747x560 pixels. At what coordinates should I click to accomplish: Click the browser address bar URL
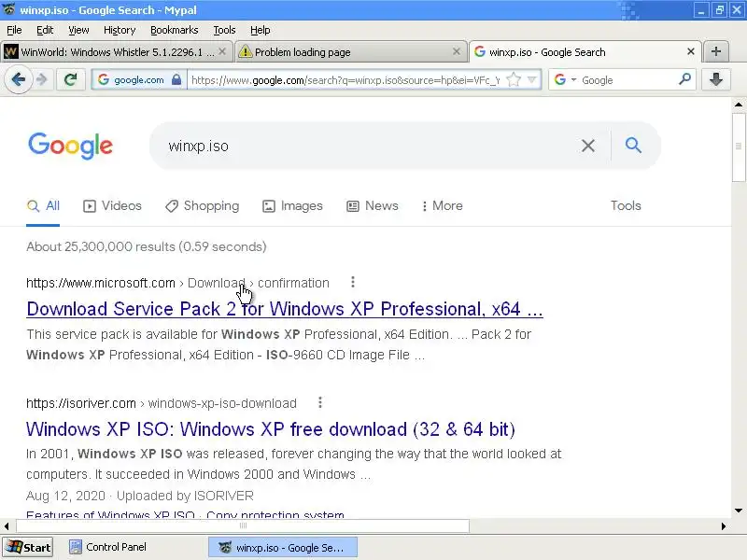point(345,80)
